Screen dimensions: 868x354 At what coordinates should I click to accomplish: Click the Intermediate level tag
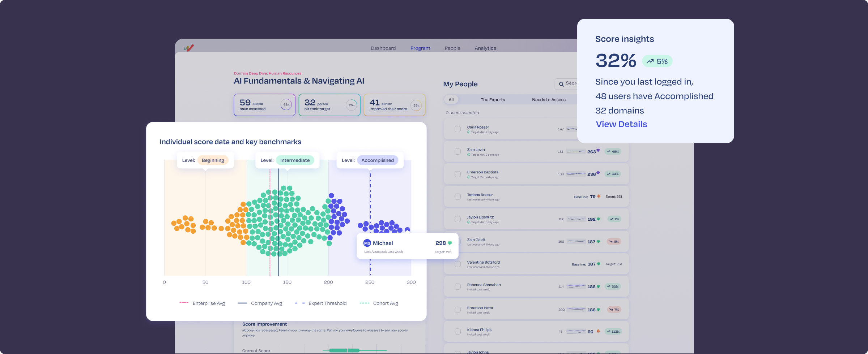[x=295, y=160]
